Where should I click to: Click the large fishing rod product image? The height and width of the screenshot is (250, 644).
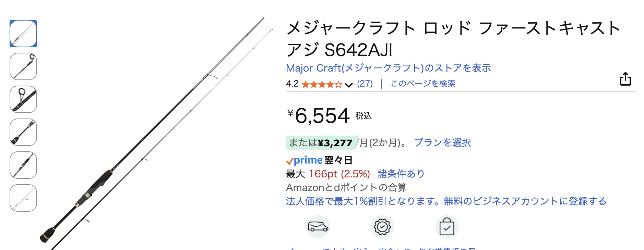[154, 134]
